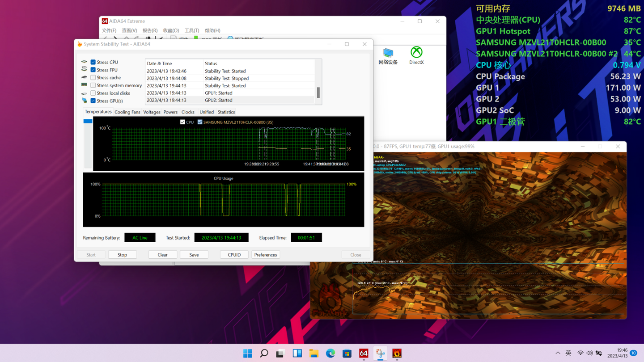Open the 报告(R) menu in AIDA64
This screenshot has width=644, height=362.
click(x=150, y=30)
